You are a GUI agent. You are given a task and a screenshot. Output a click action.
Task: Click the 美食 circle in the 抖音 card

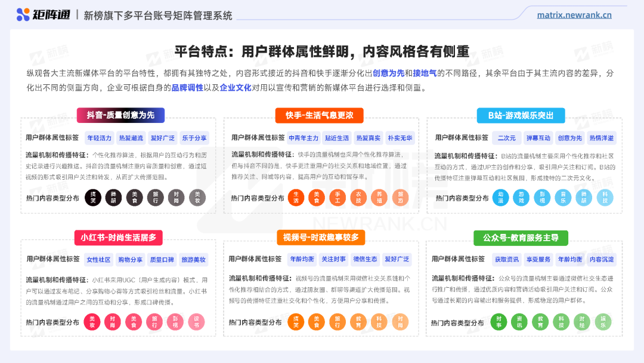pos(134,198)
